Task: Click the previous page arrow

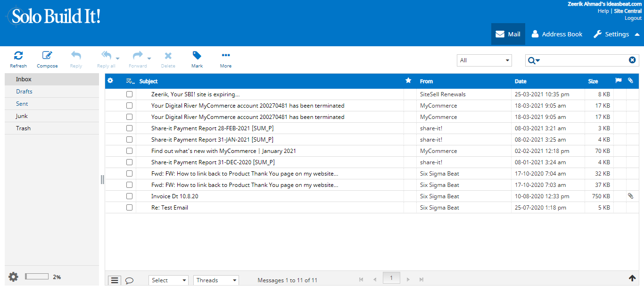Action: [375, 280]
